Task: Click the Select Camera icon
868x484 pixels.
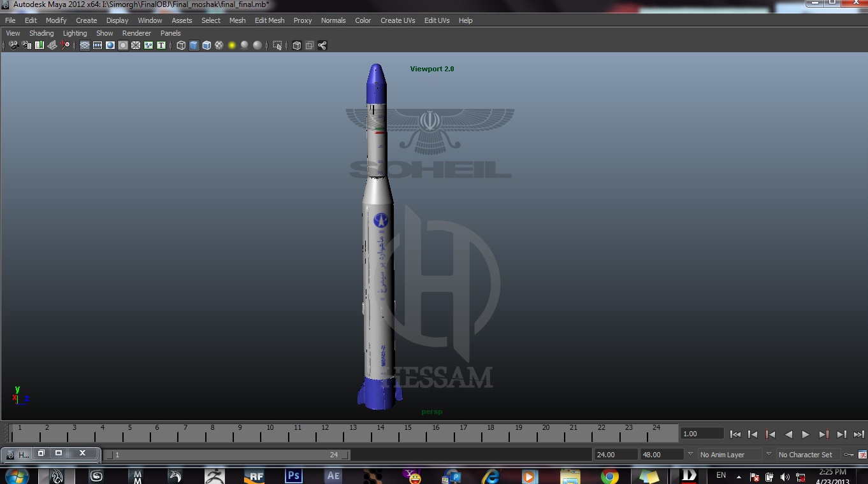Action: point(14,45)
